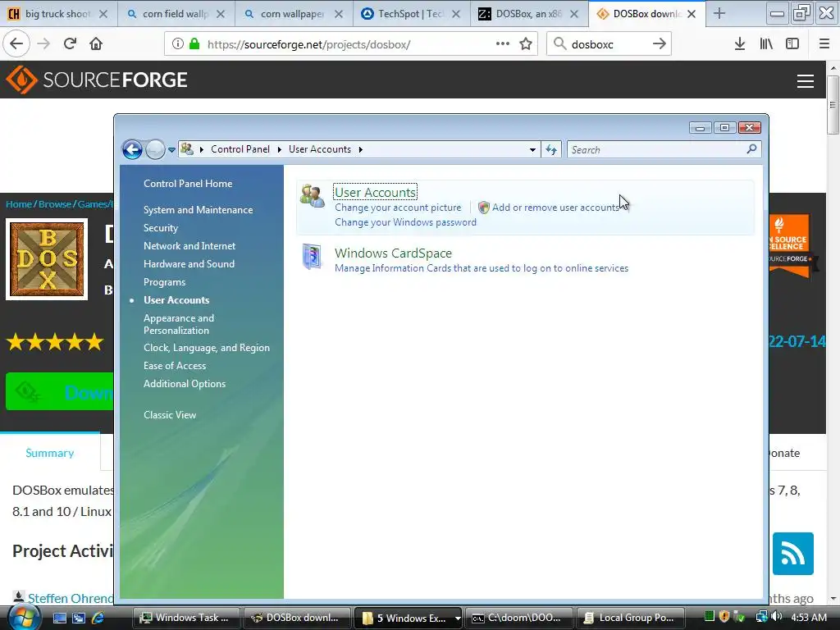Image resolution: width=840 pixels, height=630 pixels.
Task: Click the search go arrow in Firefox
Action: 660,43
